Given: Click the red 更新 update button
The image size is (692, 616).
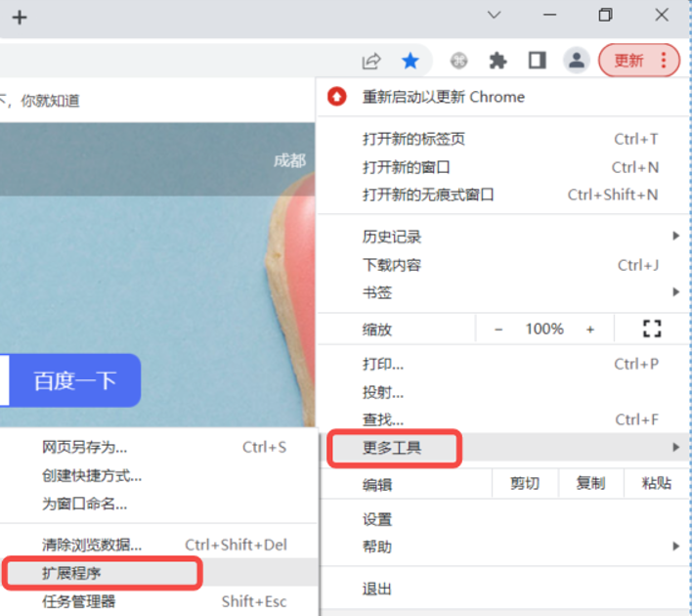Looking at the screenshot, I should (x=628, y=60).
